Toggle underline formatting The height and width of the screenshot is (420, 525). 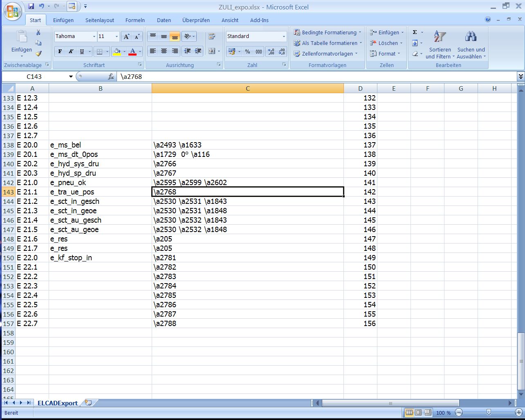tap(82, 51)
